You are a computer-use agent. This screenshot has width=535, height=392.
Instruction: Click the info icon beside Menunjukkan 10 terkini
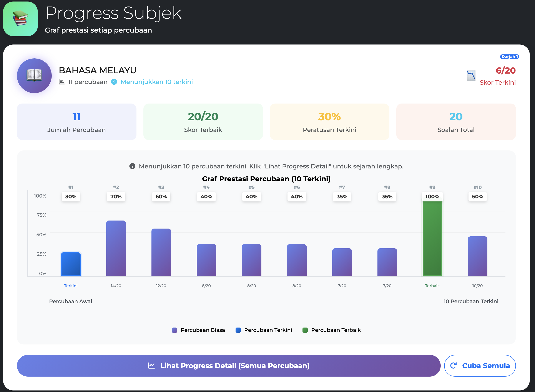pyautogui.click(x=114, y=82)
